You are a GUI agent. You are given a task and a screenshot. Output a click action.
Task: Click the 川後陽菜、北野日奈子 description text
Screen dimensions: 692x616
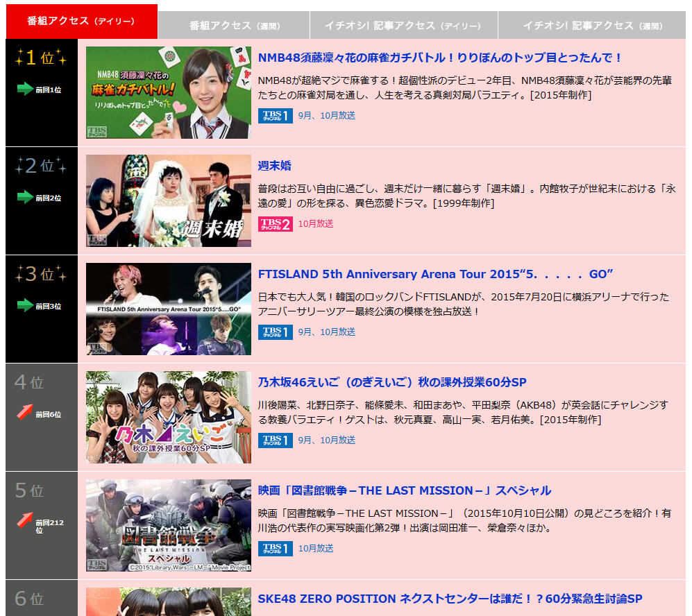(463, 412)
